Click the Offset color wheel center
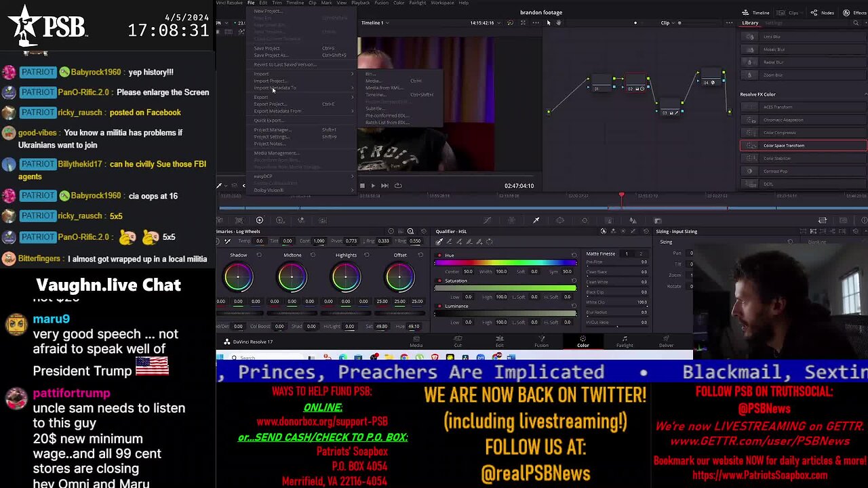This screenshot has width=868, height=488. point(399,277)
